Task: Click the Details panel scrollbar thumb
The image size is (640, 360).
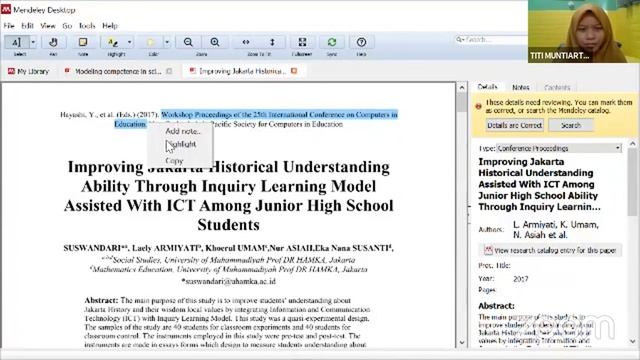Action: pos(632,182)
